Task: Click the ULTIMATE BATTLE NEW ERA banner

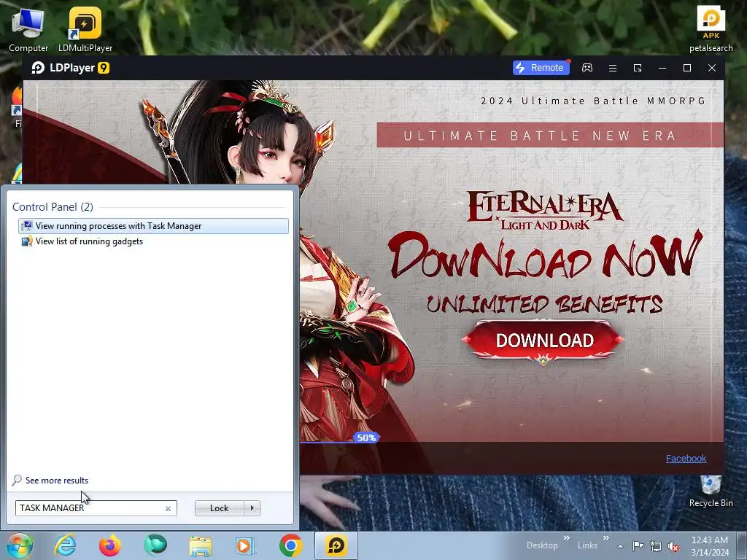Action: point(550,135)
